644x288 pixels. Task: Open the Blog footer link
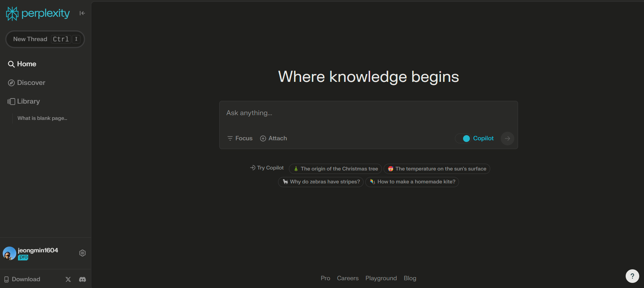(x=410, y=278)
